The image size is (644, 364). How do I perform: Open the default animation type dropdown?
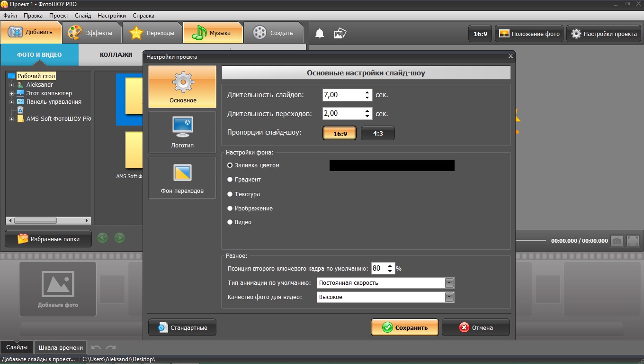[x=449, y=283]
